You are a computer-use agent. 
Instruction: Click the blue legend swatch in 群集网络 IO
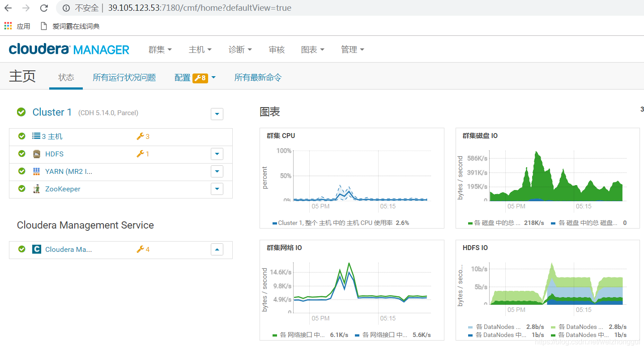tap(357, 335)
